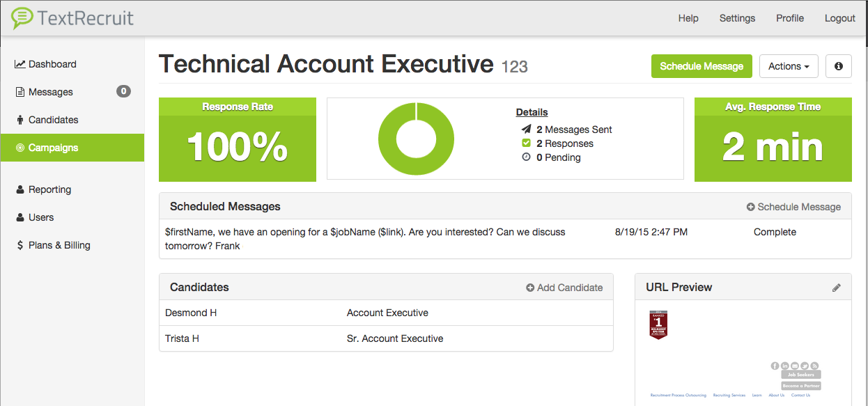The height and width of the screenshot is (406, 868).
Task: Go to Reporting in the sidebar
Action: pyautogui.click(x=49, y=189)
